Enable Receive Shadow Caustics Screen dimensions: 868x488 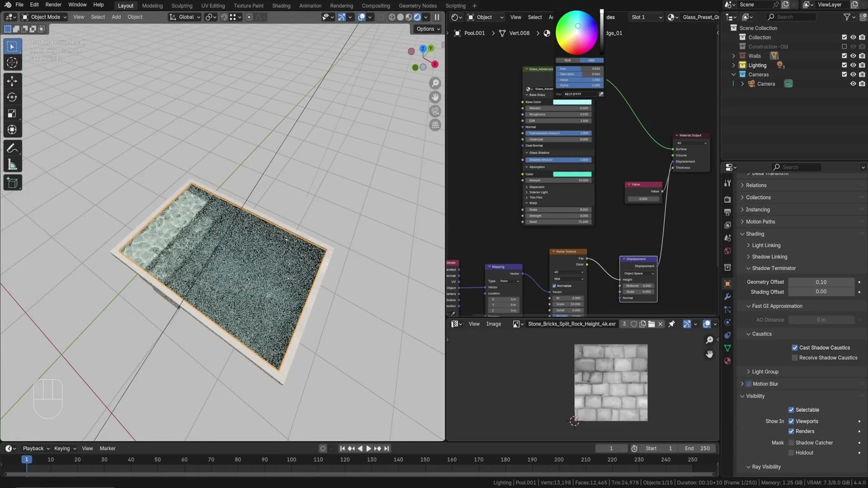pos(795,358)
